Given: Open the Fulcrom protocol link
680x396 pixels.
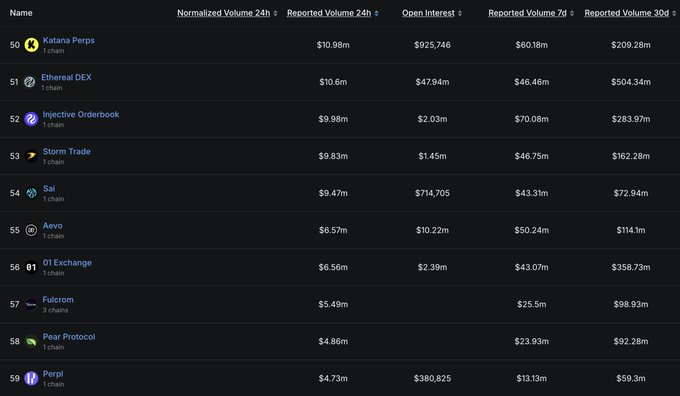Looking at the screenshot, I should point(58,300).
